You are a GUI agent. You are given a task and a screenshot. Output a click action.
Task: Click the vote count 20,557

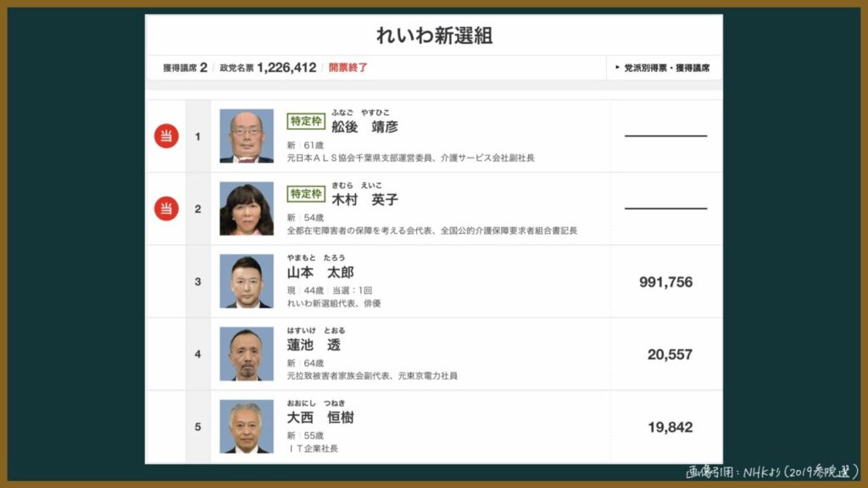tap(670, 355)
